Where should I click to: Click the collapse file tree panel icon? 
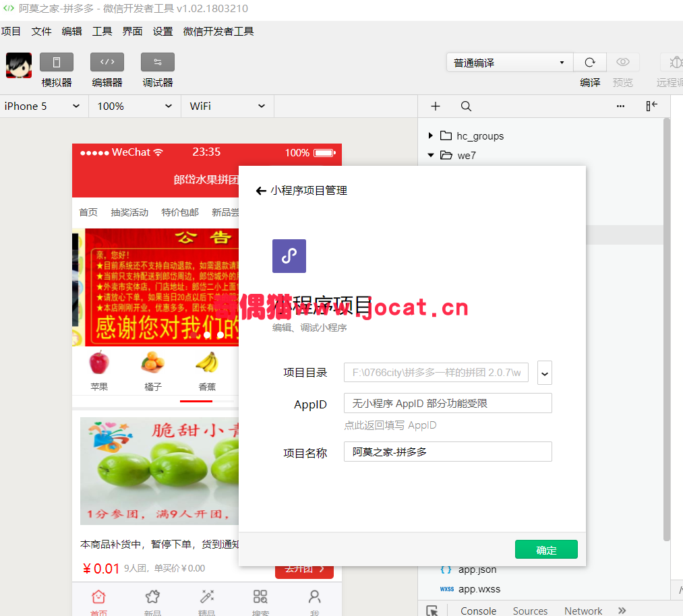coord(651,106)
